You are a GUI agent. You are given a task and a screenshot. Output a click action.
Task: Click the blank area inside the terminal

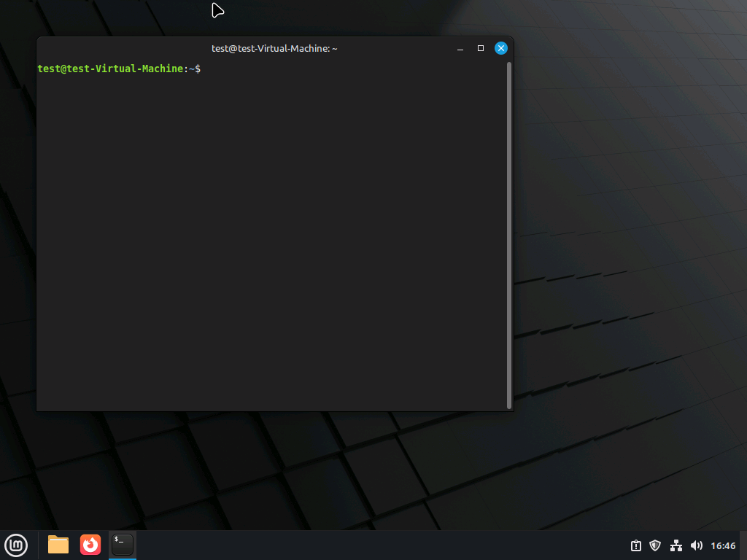click(x=270, y=241)
